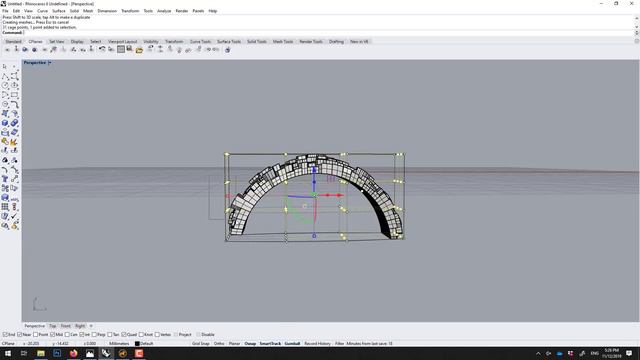640x360 pixels.
Task: Open the File menu
Action: 5,11
